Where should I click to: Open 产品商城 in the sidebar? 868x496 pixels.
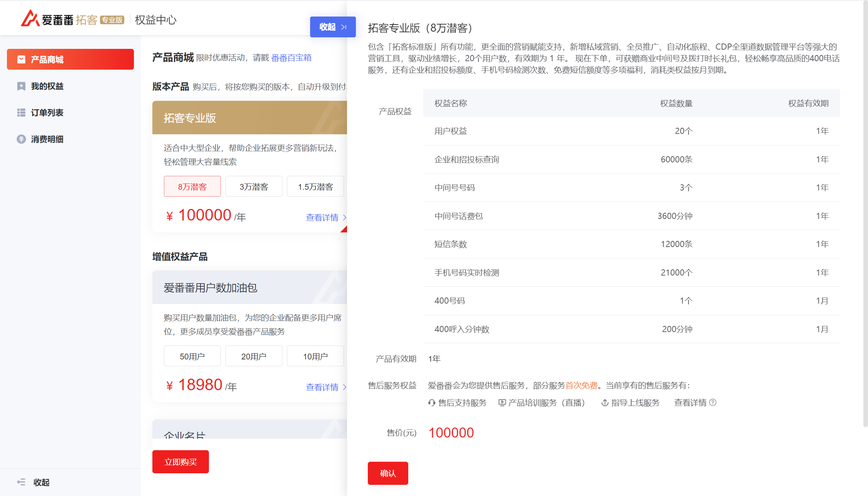pyautogui.click(x=70, y=59)
